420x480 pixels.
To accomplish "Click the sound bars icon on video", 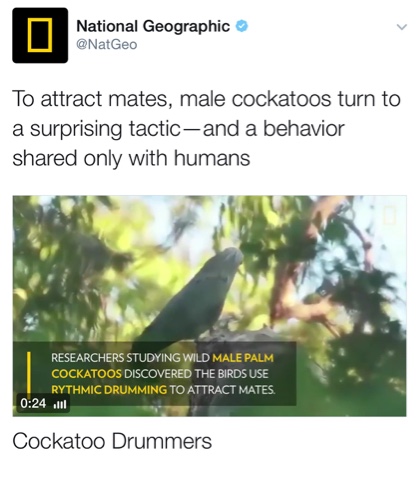I will point(60,404).
